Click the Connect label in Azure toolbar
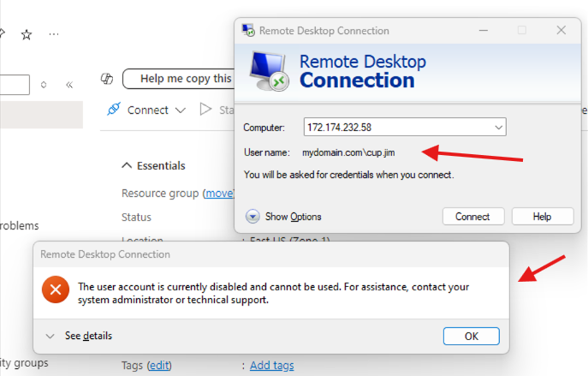588x376 pixels. click(x=148, y=110)
